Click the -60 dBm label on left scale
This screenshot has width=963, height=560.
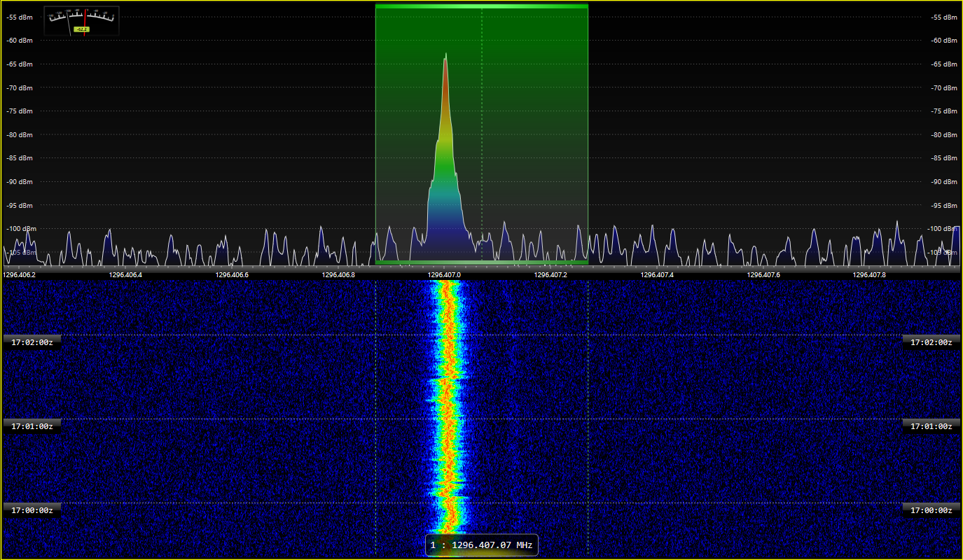tap(20, 41)
